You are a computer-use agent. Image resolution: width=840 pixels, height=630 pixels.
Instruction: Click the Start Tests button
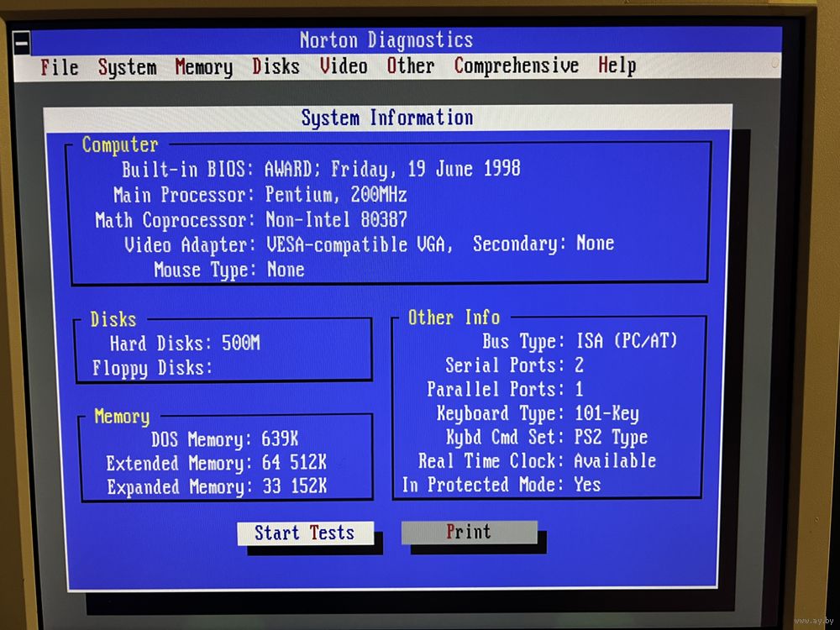(x=305, y=533)
